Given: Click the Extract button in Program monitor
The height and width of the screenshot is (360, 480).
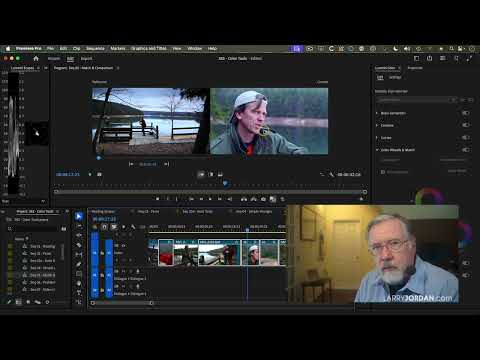Looking at the screenshot, I should 254,199.
